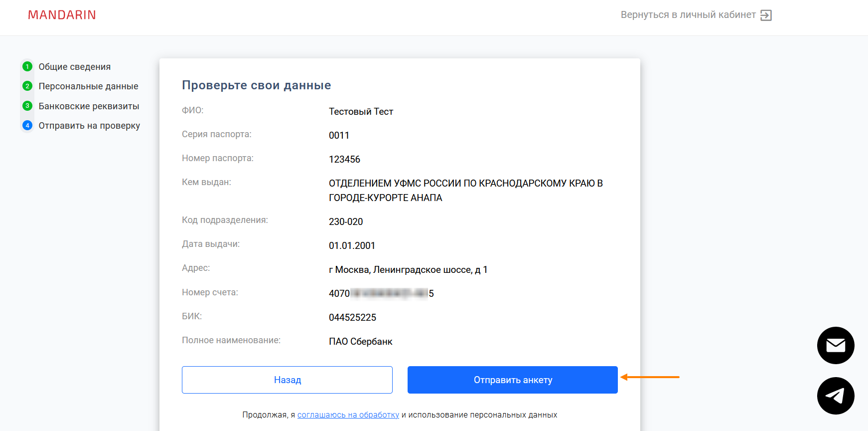
Task: Click the heading Проверьте свои данные
Action: point(257,85)
